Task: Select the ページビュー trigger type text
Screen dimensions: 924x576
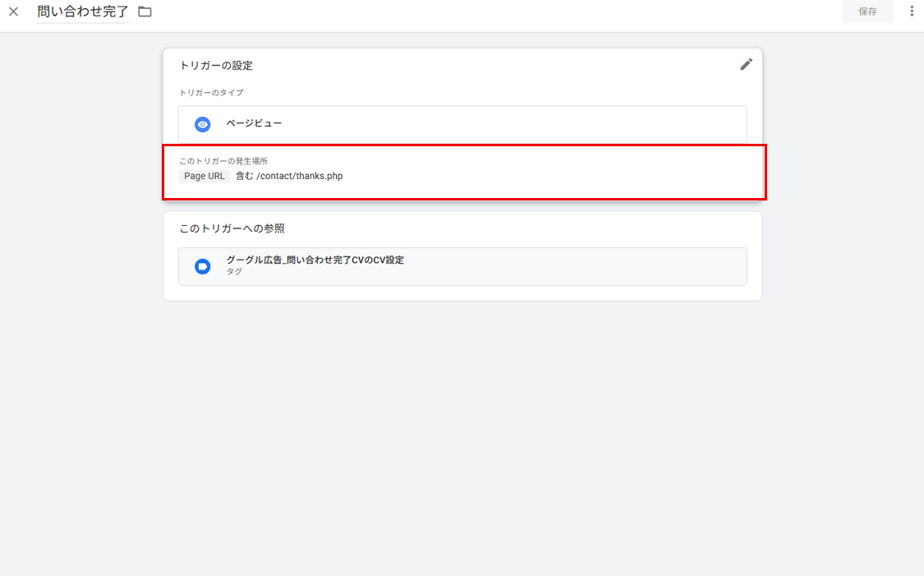Action: (254, 123)
